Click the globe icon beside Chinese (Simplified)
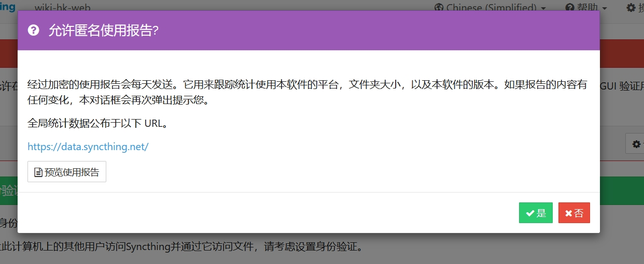Screen dimensions: 644x264 [x=439, y=8]
